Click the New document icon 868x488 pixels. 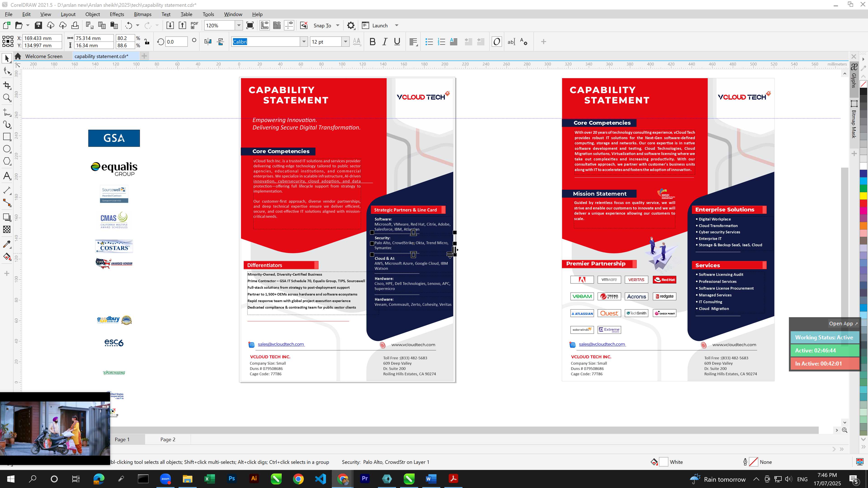click(7, 25)
